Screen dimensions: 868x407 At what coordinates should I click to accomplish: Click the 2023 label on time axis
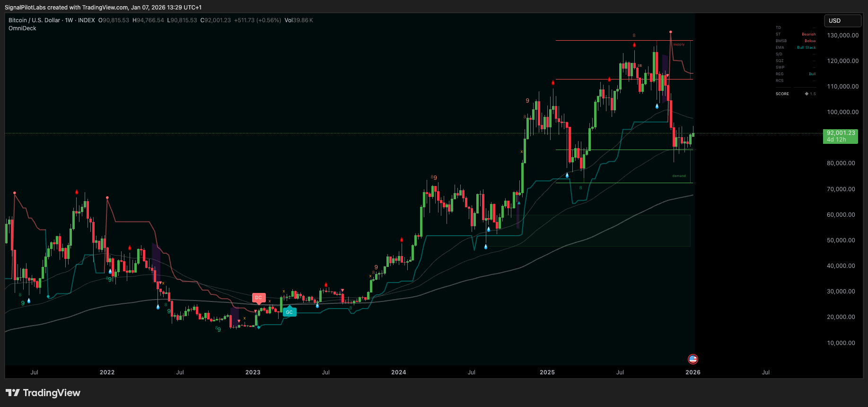click(x=253, y=372)
